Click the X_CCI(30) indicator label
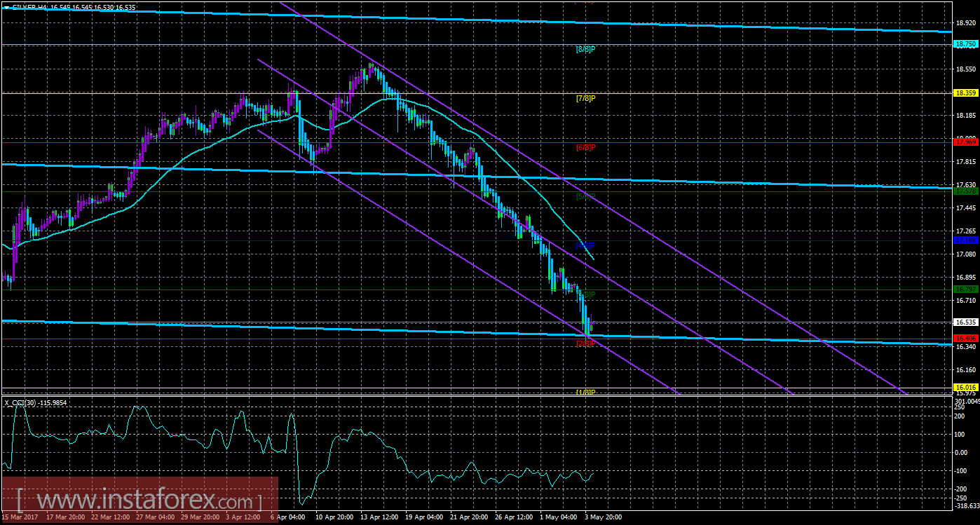The image size is (980, 525). [x=35, y=402]
